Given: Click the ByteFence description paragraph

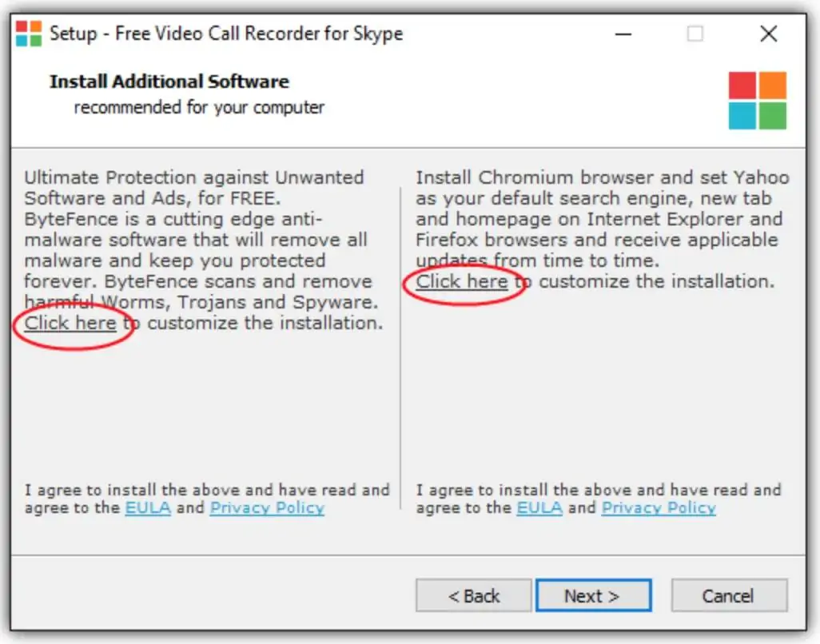Looking at the screenshot, I should [x=204, y=250].
